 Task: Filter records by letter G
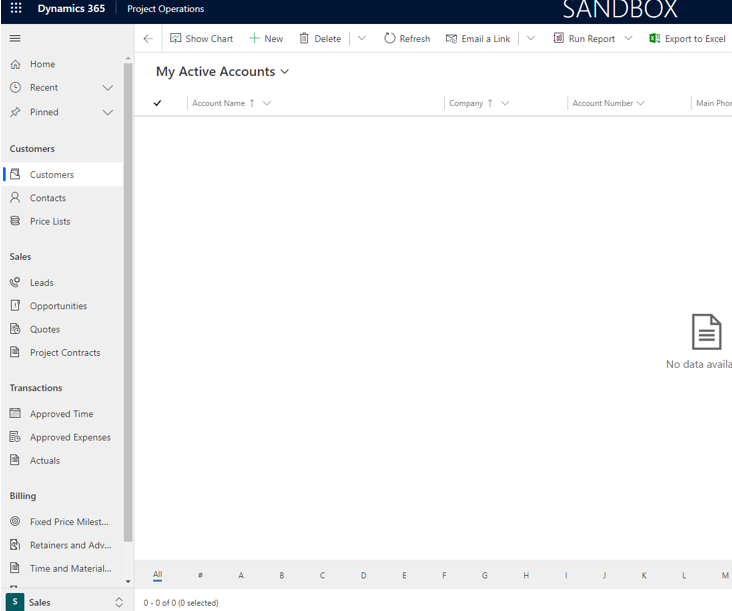point(485,576)
